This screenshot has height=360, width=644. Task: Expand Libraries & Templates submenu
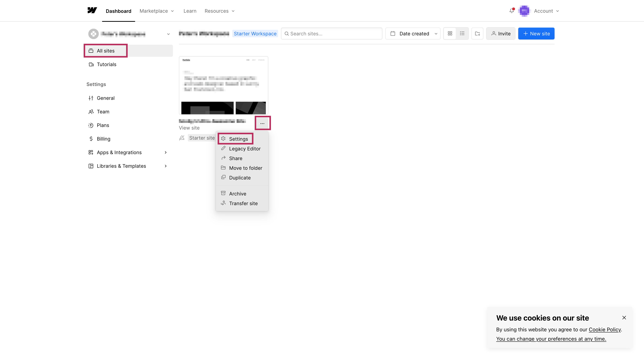[165, 166]
